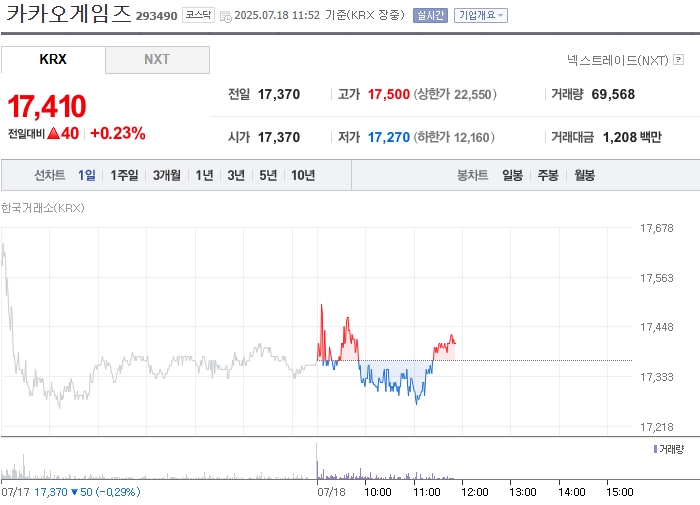Click the 15:00 time axis marker

tap(620, 492)
